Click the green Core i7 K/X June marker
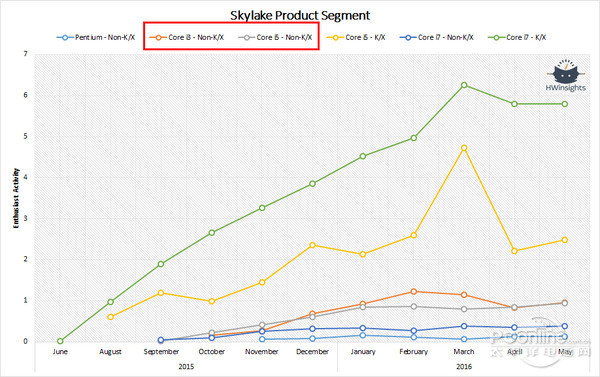 60,341
